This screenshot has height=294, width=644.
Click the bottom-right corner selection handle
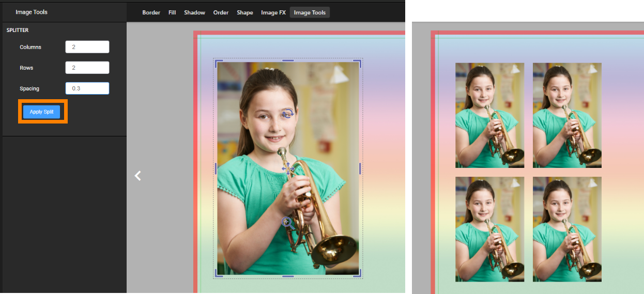[x=358, y=273]
